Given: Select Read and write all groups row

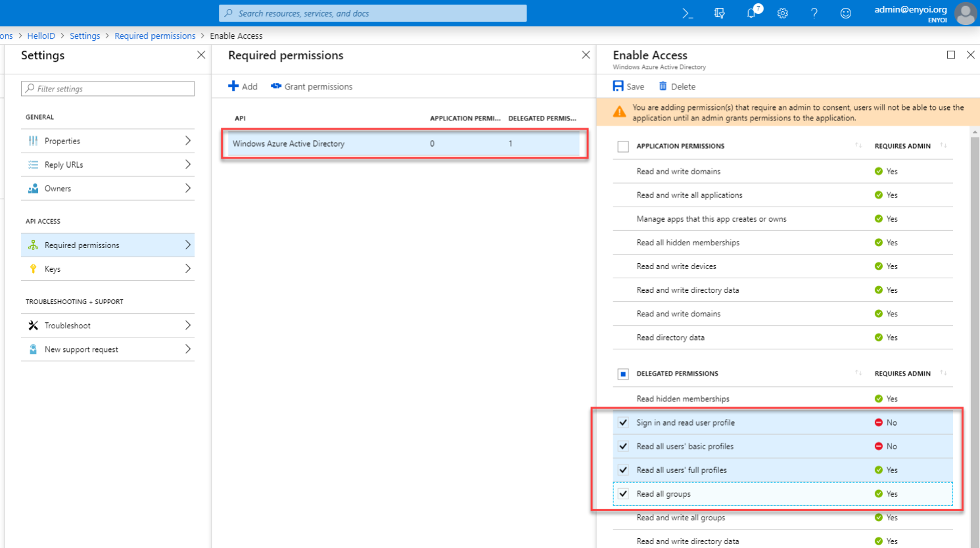Looking at the screenshot, I should pyautogui.click(x=783, y=518).
